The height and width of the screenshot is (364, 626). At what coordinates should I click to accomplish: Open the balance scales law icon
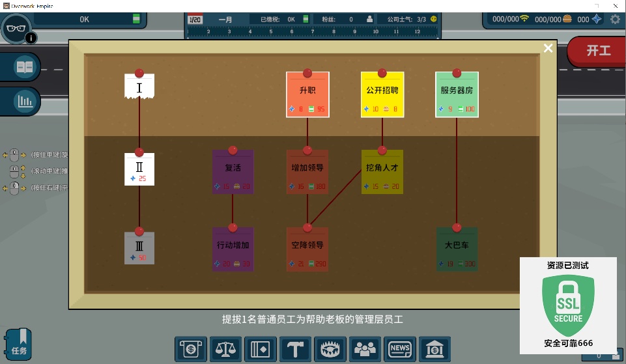(x=225, y=349)
